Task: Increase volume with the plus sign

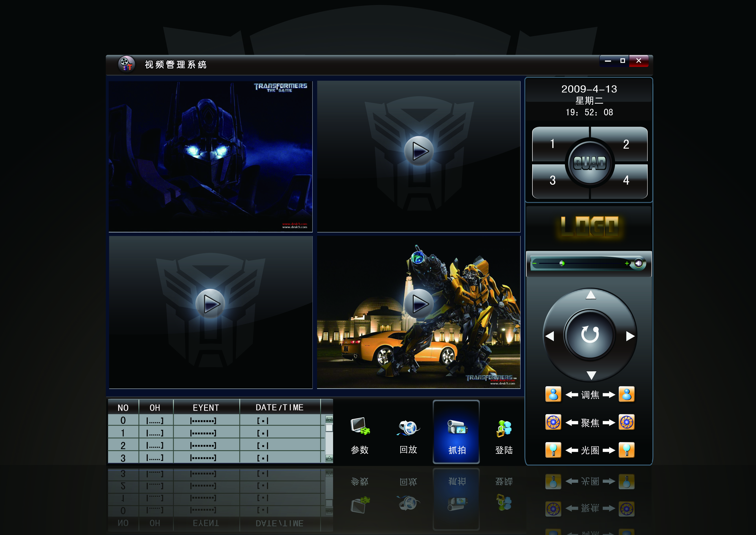Action: click(x=627, y=263)
